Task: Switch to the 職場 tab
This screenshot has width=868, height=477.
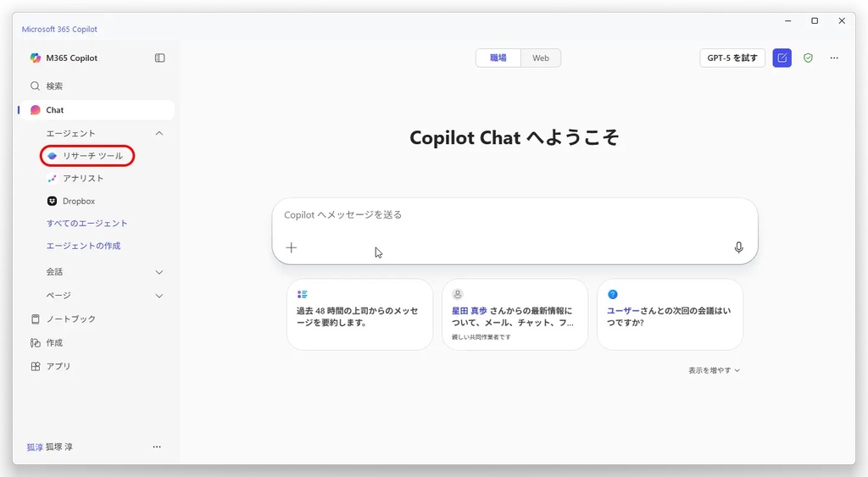Action: click(x=498, y=58)
